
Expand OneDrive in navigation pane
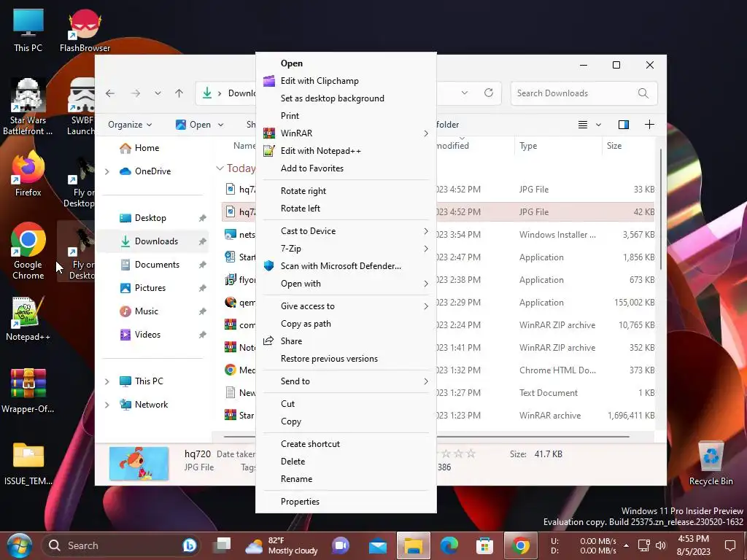pyautogui.click(x=107, y=171)
